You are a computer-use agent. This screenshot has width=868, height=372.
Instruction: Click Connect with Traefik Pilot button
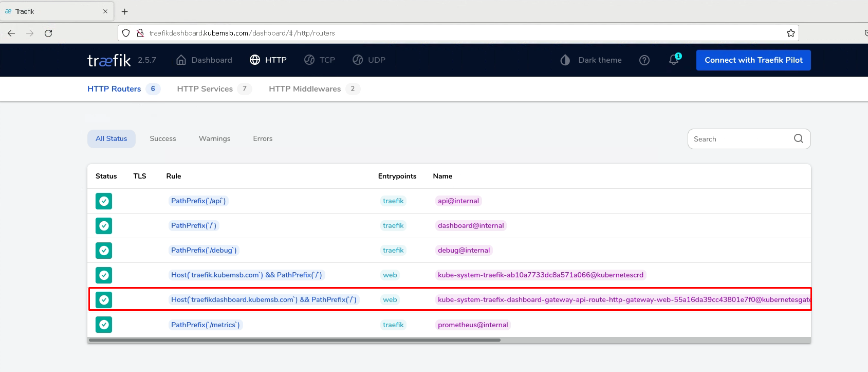[753, 60]
